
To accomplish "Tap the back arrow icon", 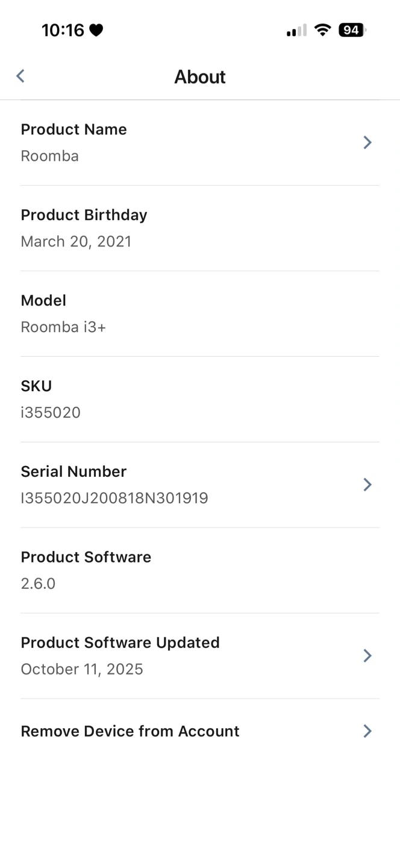I will [20, 76].
